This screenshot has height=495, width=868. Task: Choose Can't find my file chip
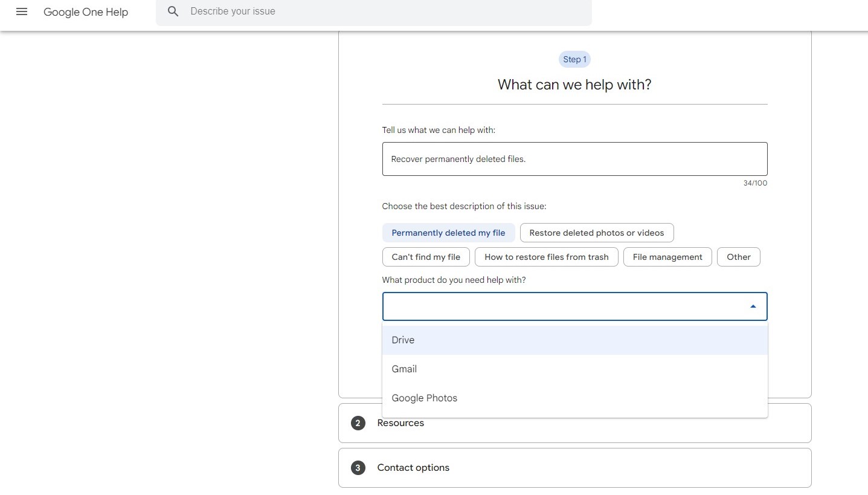point(426,257)
